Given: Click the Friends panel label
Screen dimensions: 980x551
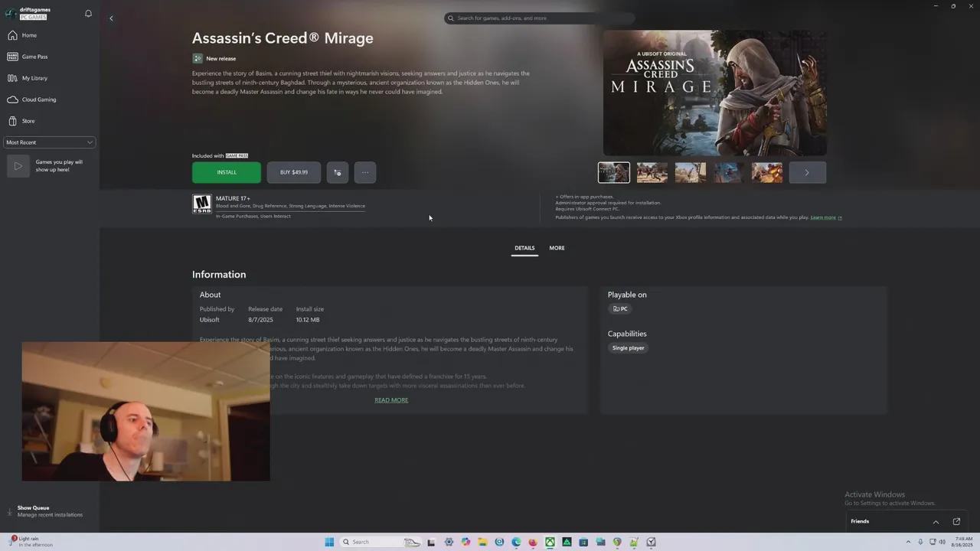Looking at the screenshot, I should coord(860,522).
